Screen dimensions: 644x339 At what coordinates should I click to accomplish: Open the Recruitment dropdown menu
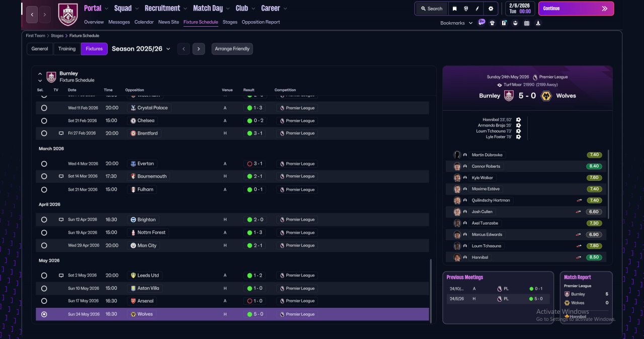click(x=166, y=8)
